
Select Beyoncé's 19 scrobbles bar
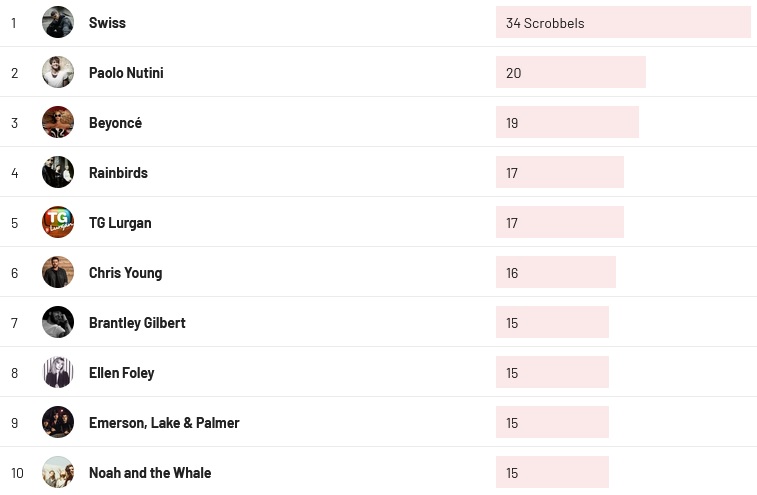tap(567, 122)
